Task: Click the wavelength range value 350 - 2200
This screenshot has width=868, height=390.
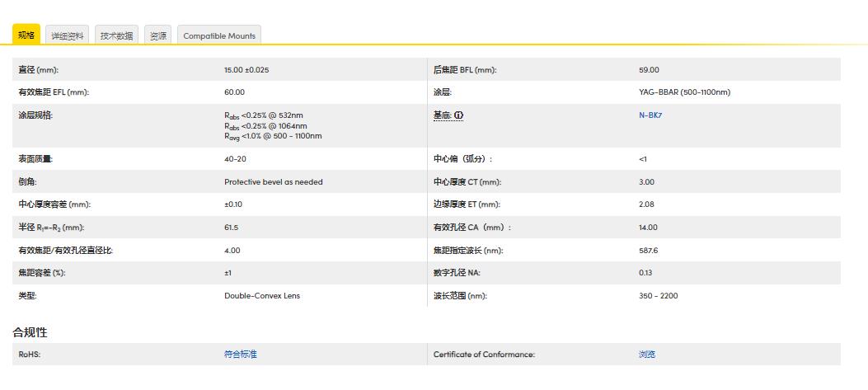Action: point(658,296)
